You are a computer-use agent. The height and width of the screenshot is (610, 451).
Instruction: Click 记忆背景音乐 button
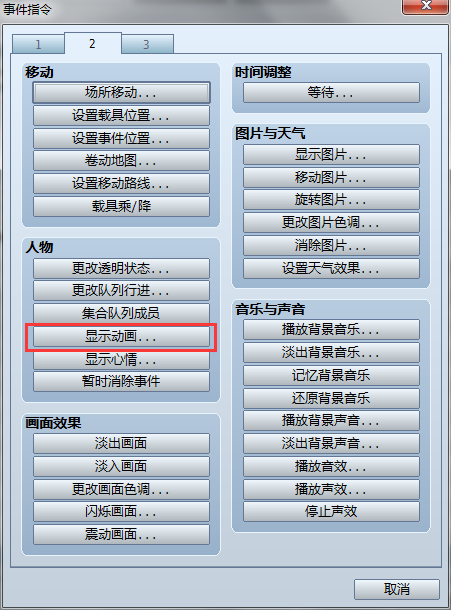click(x=332, y=375)
